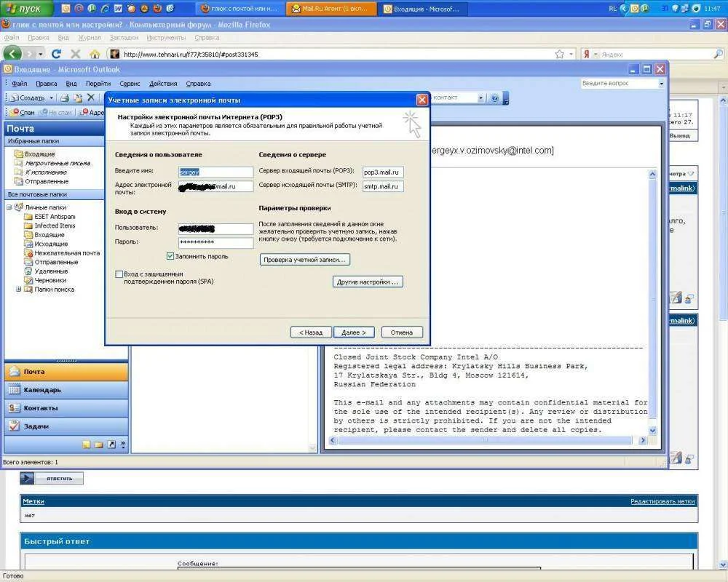Open the Notes icon in navigation pane
This screenshot has height=582, width=728.
tap(87, 444)
